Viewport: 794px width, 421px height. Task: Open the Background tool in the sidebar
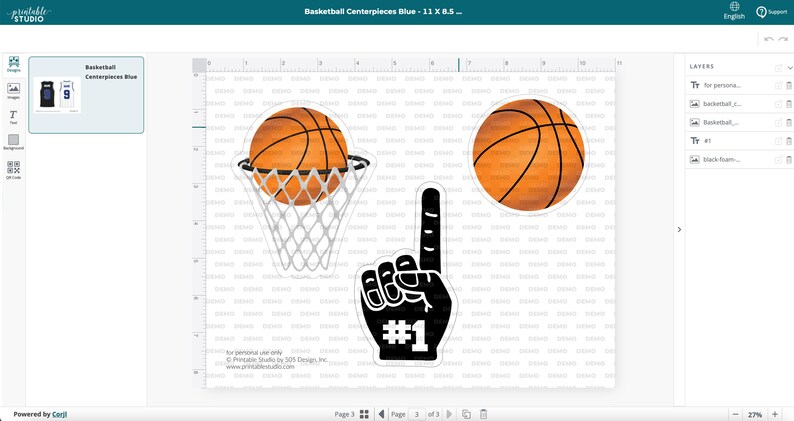pyautogui.click(x=14, y=142)
